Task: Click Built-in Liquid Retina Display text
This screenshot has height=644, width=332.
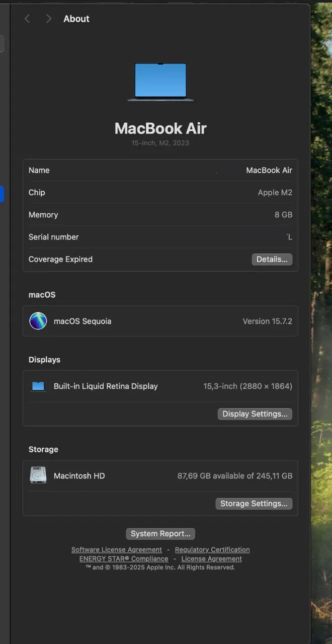Action: coord(106,386)
